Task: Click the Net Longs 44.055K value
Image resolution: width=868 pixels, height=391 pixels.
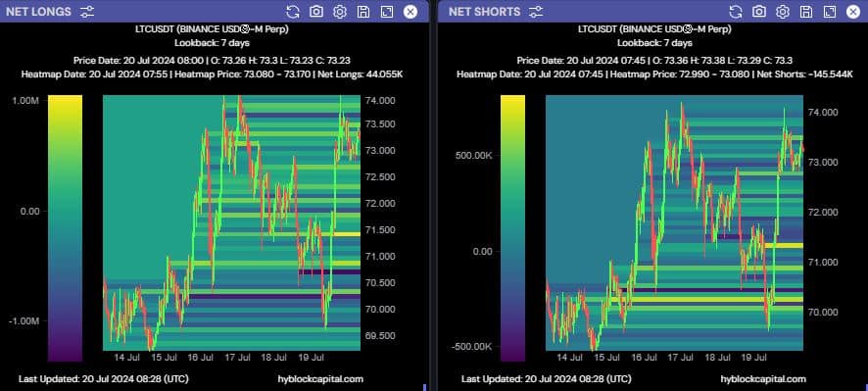Action: pos(386,73)
